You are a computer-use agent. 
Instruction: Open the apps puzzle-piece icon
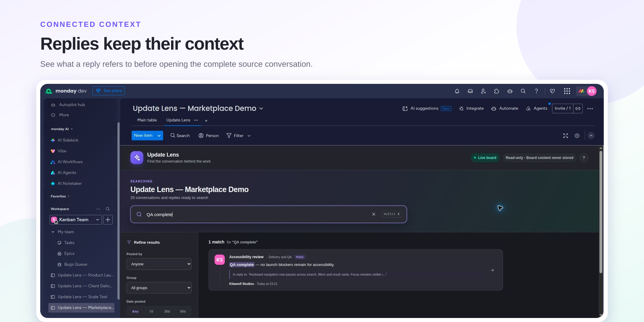497,91
